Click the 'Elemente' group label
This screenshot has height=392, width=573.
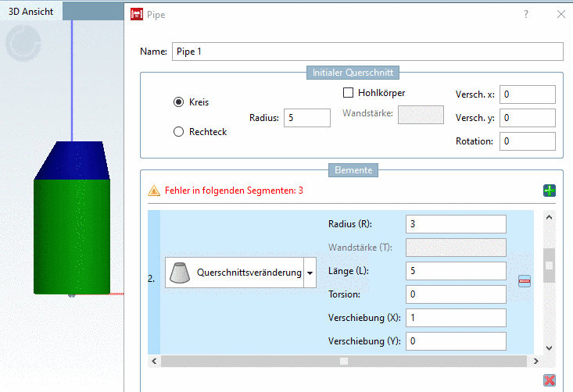[x=353, y=170]
